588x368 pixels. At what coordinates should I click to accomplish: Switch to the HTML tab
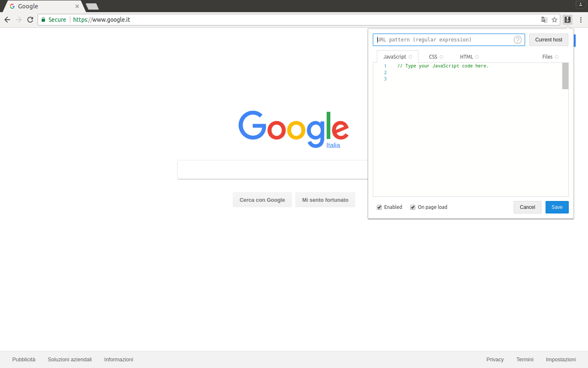pyautogui.click(x=469, y=57)
